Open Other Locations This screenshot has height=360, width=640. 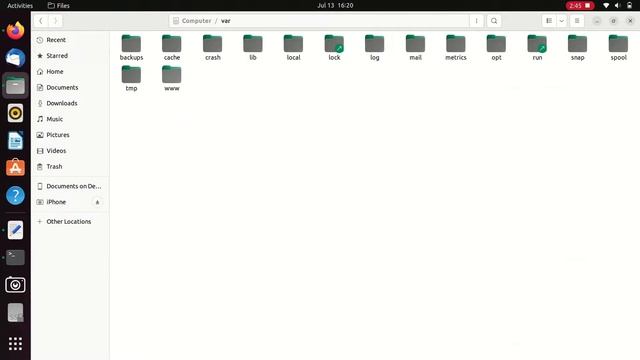click(x=70, y=222)
